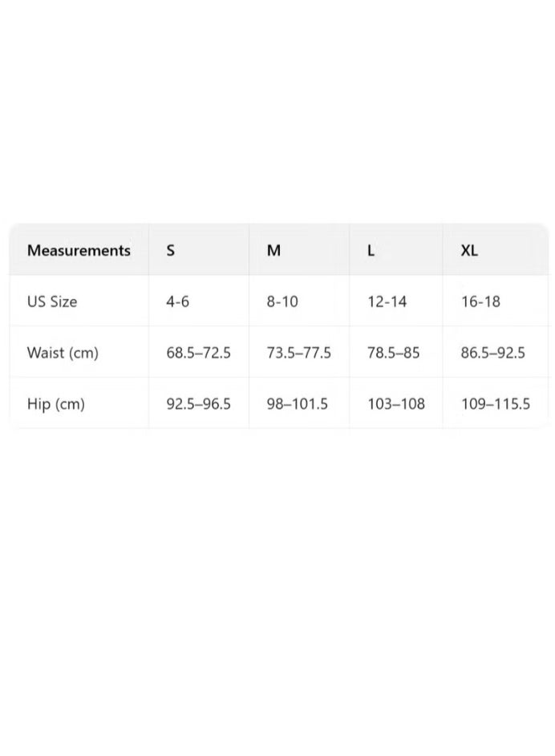Select the 16-18 US size cell
555x756 pixels.
pyautogui.click(x=480, y=301)
